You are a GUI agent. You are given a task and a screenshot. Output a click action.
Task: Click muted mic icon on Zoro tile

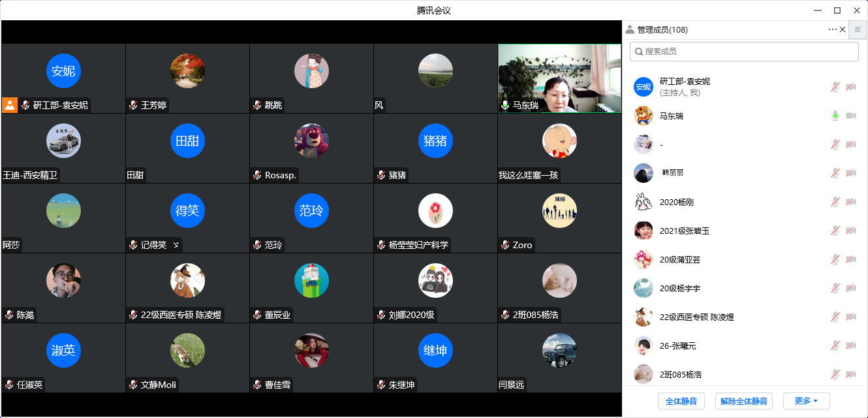point(505,245)
